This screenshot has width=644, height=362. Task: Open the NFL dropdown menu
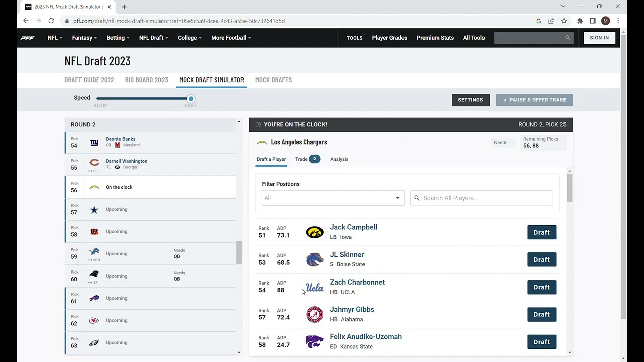click(x=55, y=38)
